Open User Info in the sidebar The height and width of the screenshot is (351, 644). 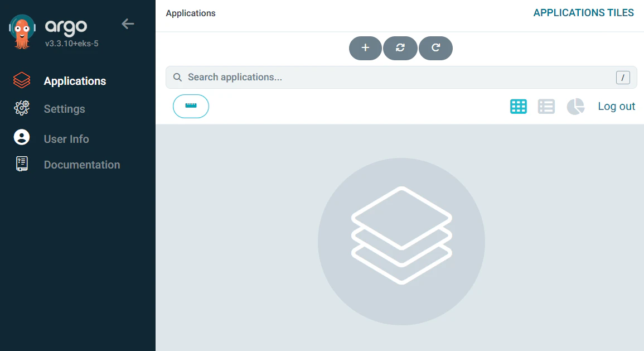(66, 139)
